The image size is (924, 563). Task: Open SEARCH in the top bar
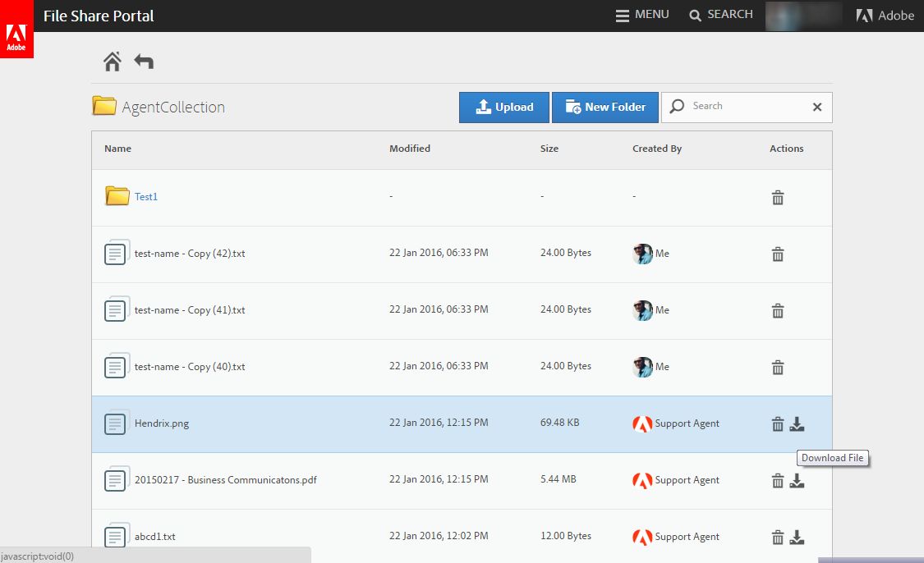[720, 15]
